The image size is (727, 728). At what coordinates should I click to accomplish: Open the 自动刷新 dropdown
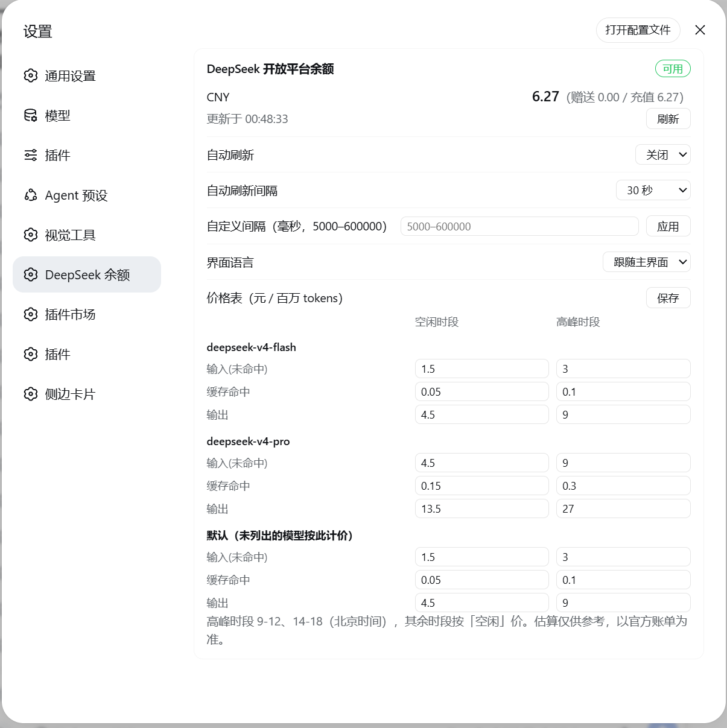coord(662,155)
